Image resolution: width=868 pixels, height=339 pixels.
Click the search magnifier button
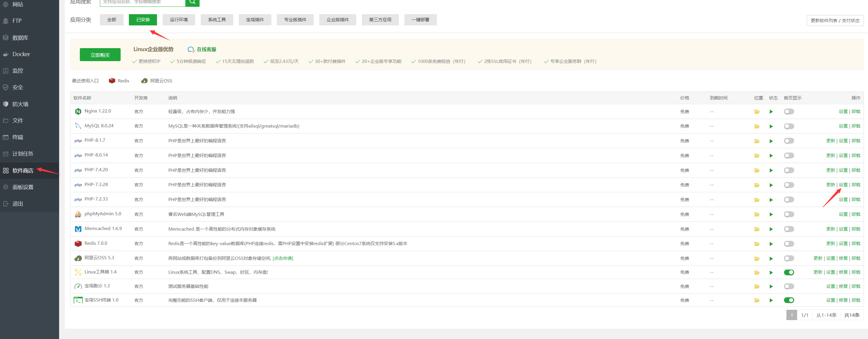[x=192, y=2]
